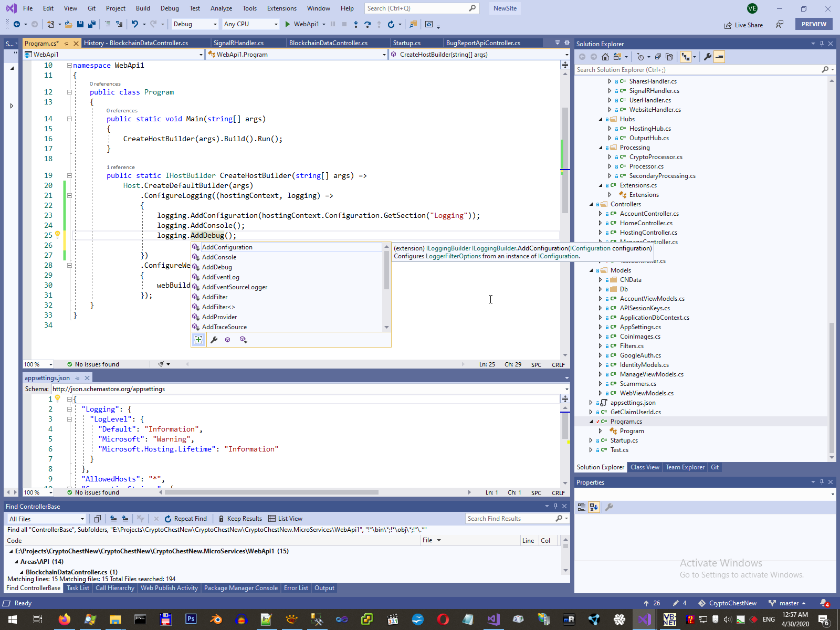Image resolution: width=840 pixels, height=630 pixels.
Task: Click the Save All toolbar icon
Action: tap(91, 24)
